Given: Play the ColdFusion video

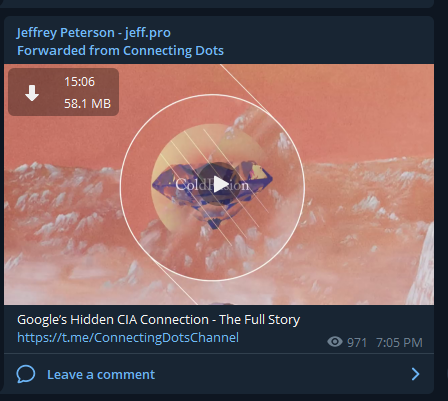Looking at the screenshot, I should click(x=219, y=184).
